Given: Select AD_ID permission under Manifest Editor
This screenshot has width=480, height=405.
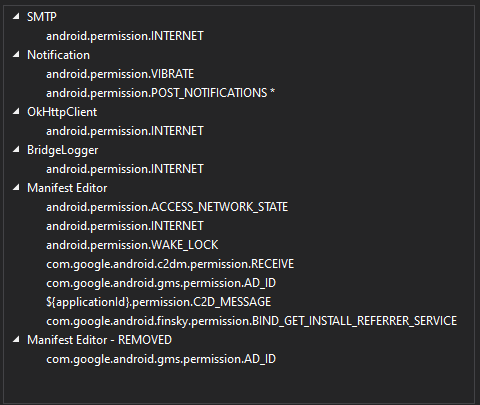Looking at the screenshot, I should pos(161,283).
